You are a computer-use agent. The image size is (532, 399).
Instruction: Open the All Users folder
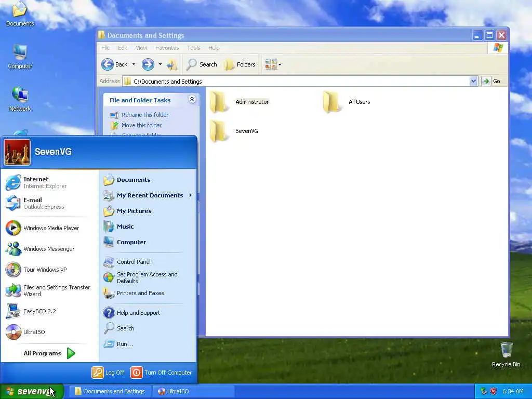(x=347, y=102)
